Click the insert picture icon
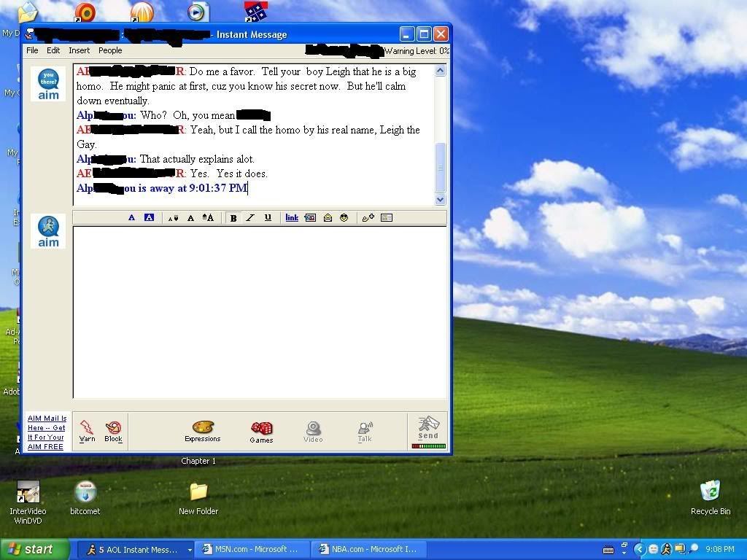Viewport: 747px width, 560px height. 310,217
